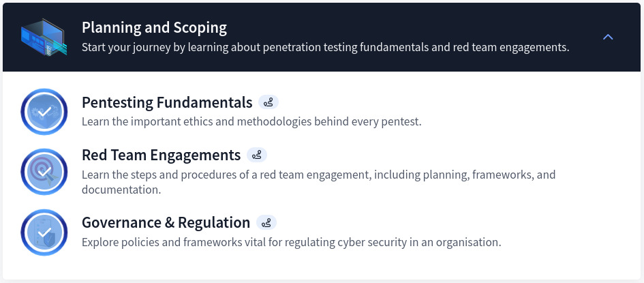Viewport: 644px width, 283px height.
Task: Select the Pentesting Fundamentals title link
Action: coord(167,103)
